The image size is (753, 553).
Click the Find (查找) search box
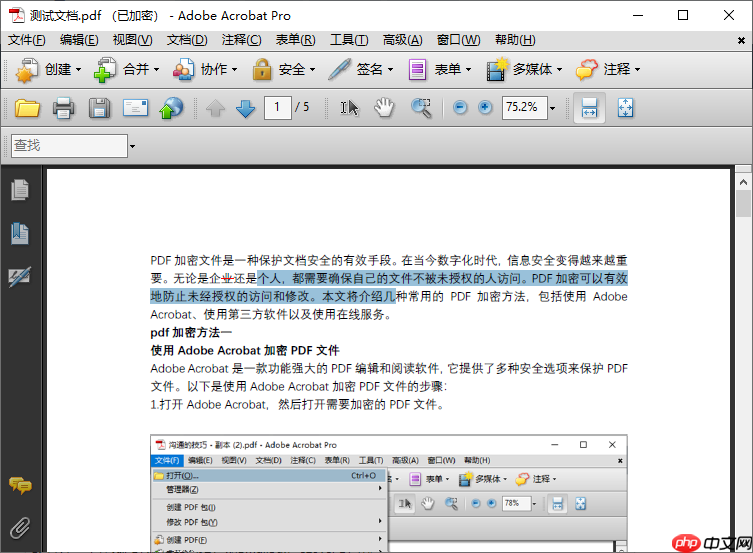coord(69,146)
